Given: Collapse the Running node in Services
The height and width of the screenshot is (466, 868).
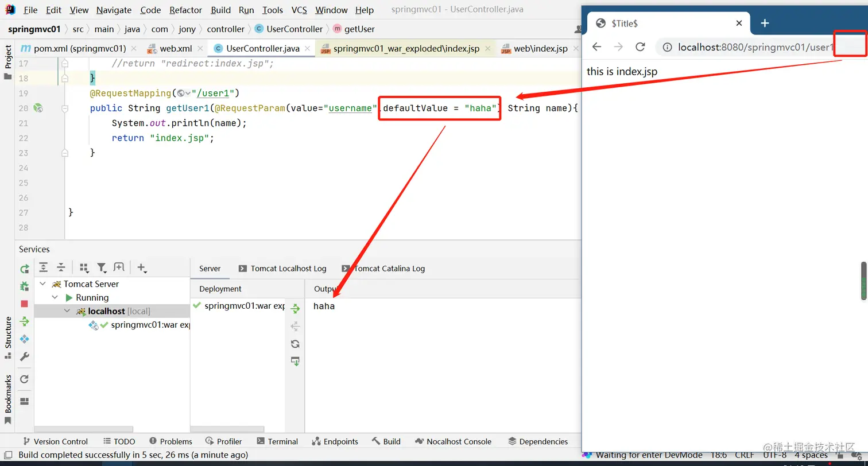Looking at the screenshot, I should 55,298.
